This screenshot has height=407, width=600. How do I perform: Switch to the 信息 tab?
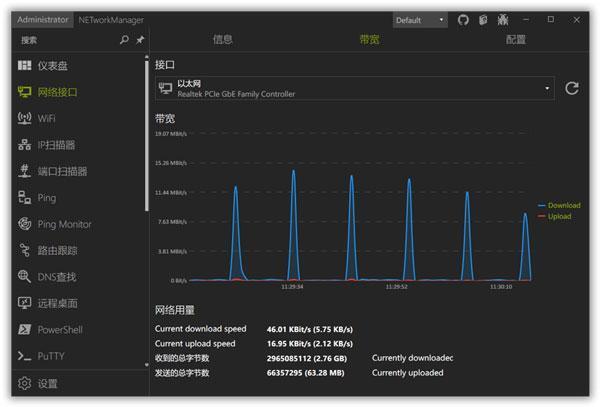[x=223, y=39]
